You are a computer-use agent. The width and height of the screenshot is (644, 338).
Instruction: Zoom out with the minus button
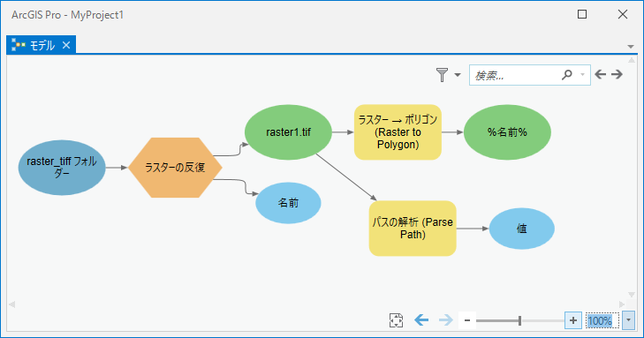(467, 320)
